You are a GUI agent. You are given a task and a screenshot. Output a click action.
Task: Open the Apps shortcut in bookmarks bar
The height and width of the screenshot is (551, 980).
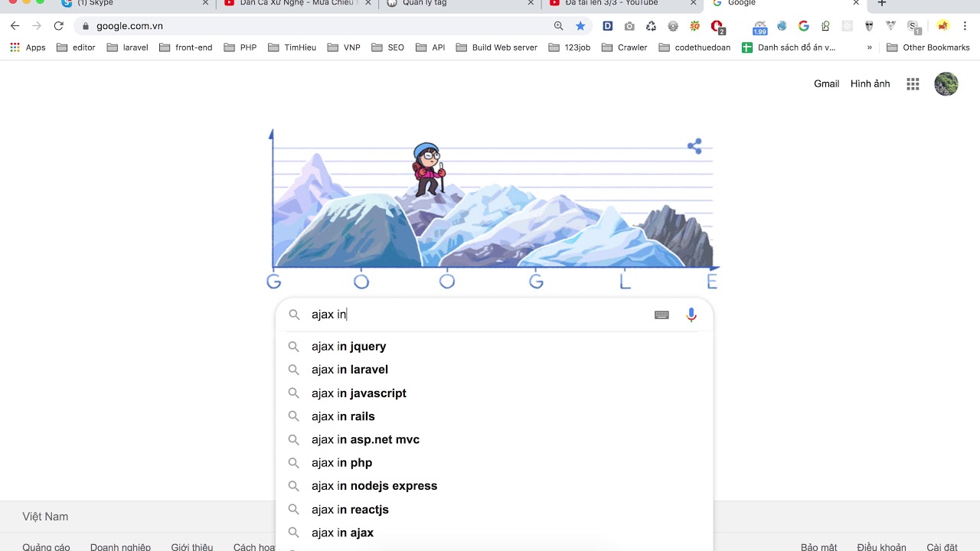[x=28, y=47]
